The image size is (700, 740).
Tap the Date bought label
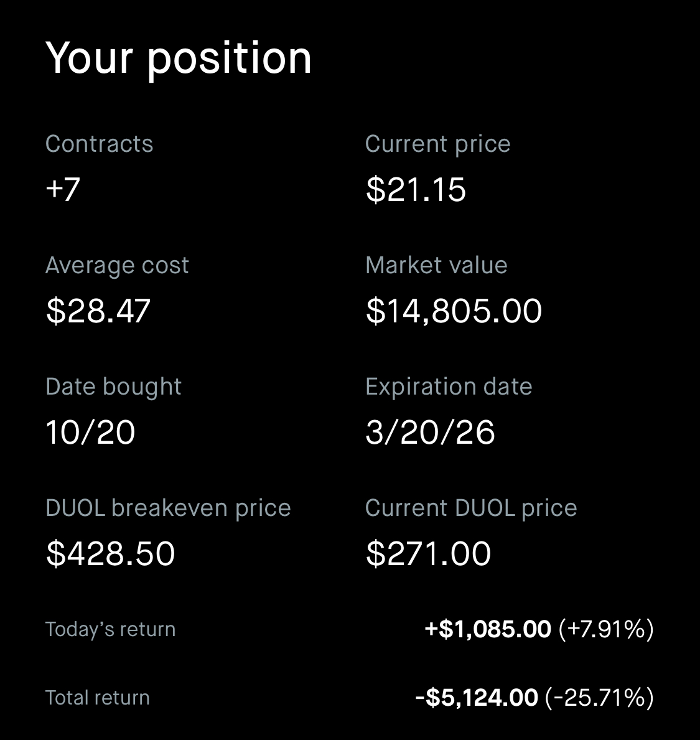[x=113, y=386]
